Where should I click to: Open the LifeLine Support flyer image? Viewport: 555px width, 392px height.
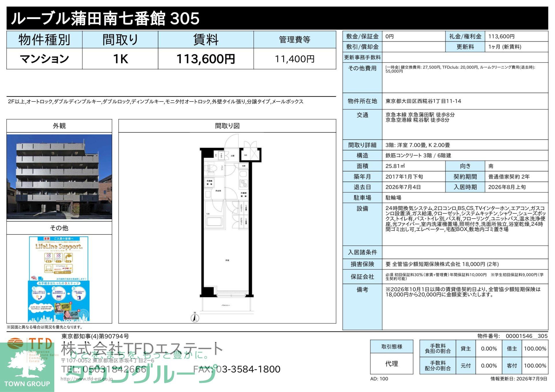[59, 279]
